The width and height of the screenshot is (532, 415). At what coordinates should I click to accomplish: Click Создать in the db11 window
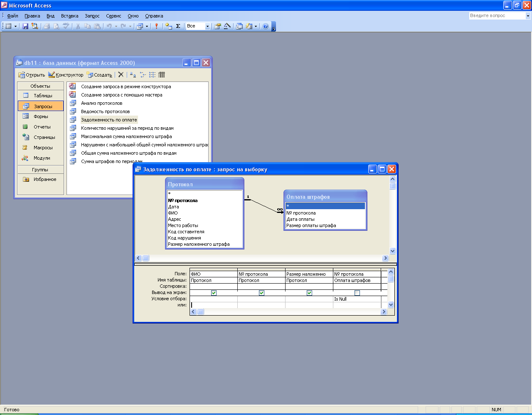point(99,75)
